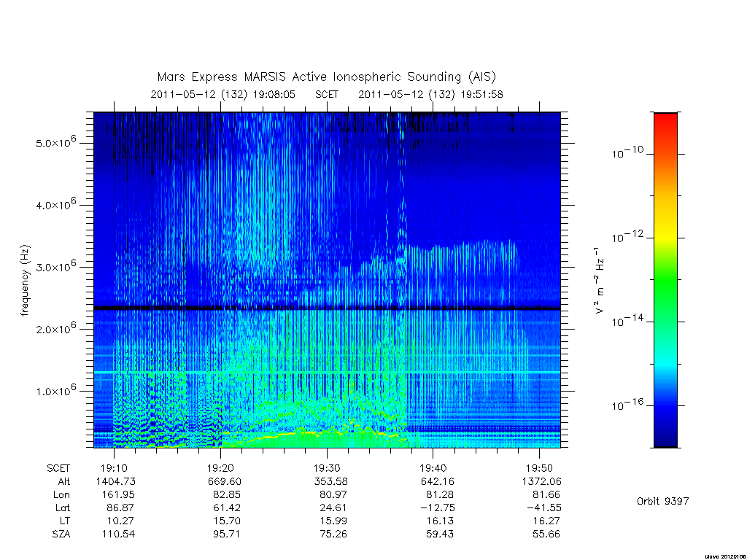Click local time value '15.99'
The image size is (747, 560).
tap(333, 521)
